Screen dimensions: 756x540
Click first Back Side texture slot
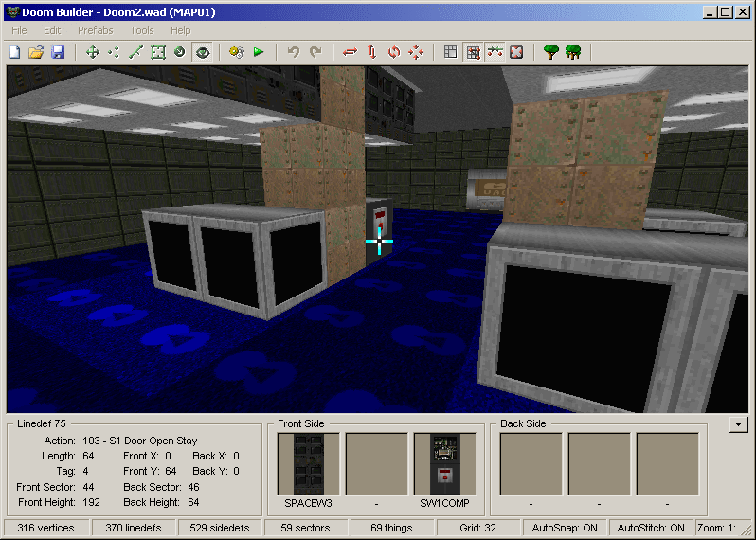(531, 464)
